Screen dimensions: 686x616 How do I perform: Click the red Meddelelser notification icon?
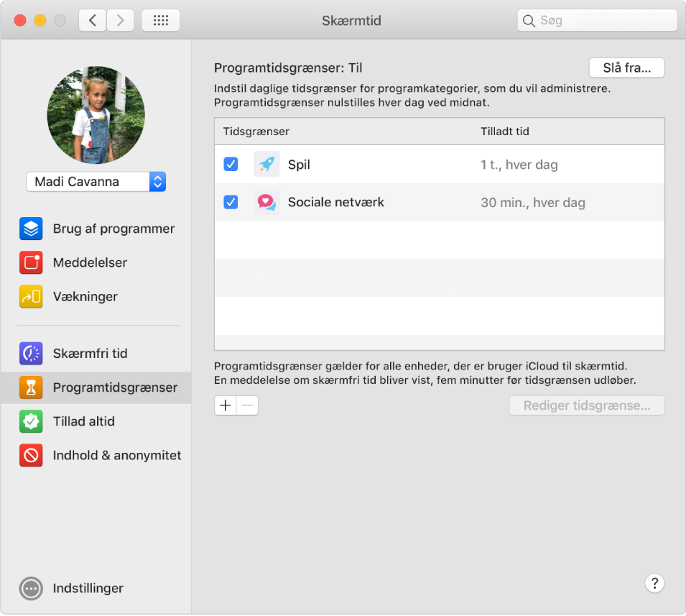click(31, 262)
